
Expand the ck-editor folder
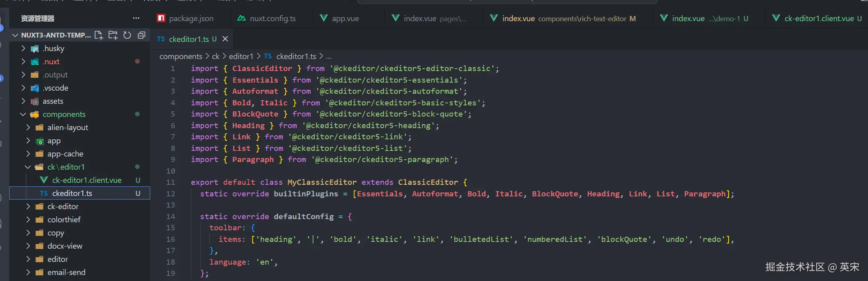point(28,206)
